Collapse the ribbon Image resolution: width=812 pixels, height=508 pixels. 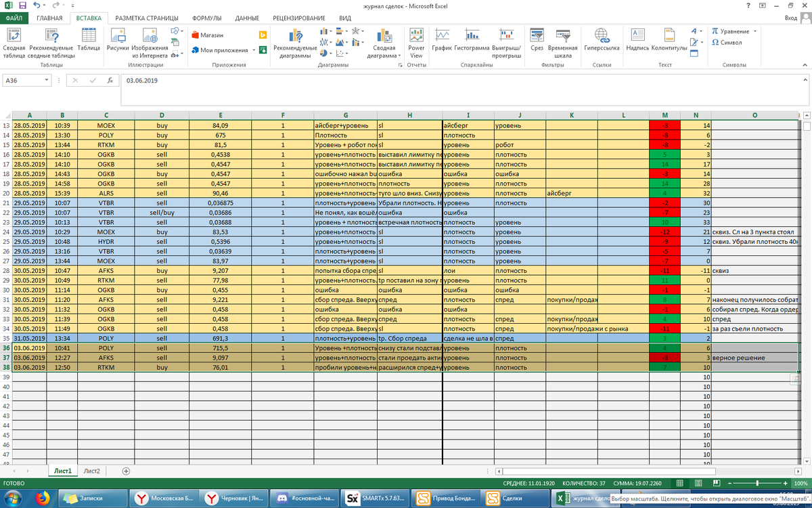pyautogui.click(x=805, y=65)
